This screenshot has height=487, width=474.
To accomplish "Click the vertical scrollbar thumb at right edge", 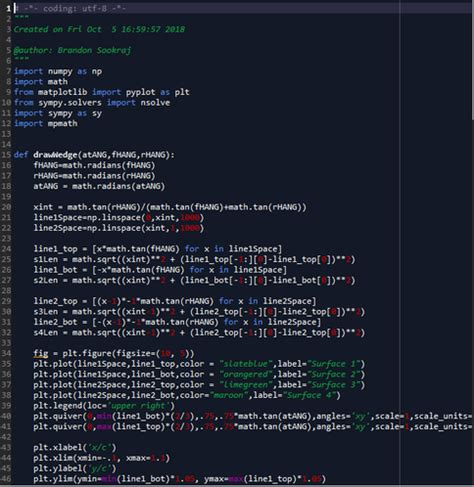I will (x=472, y=61).
